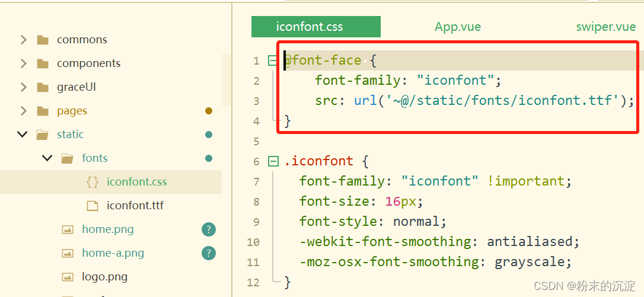Open home-a.png in the file tree

(113, 253)
